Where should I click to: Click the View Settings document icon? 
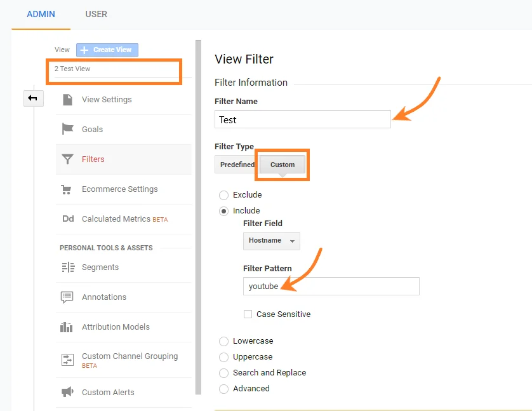(x=67, y=100)
